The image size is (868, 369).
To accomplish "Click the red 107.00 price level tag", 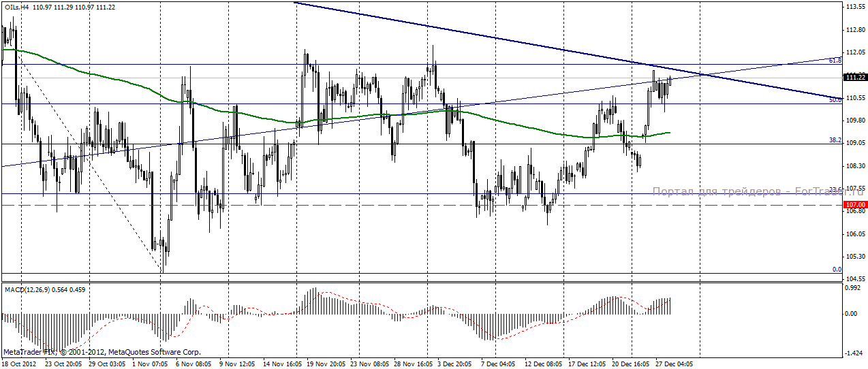I will click(x=854, y=204).
